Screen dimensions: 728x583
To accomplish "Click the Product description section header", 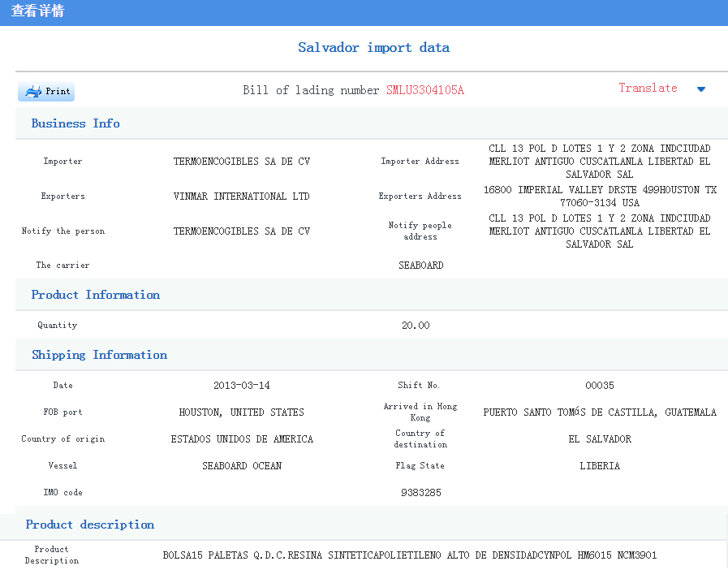I will [89, 525].
